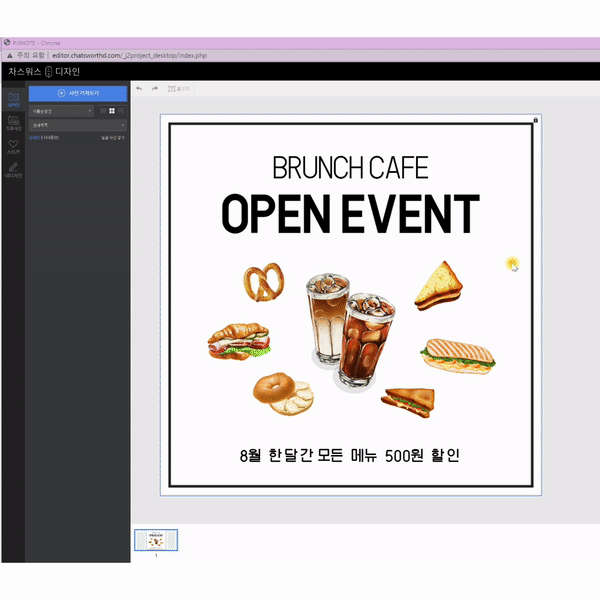Open the heart-shaped Stickers sidebar tab

point(13,147)
